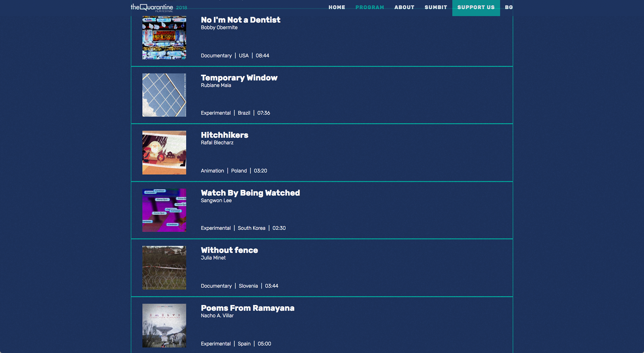Select director name Rubiane Maia
This screenshot has width=644, height=353.
click(x=216, y=85)
